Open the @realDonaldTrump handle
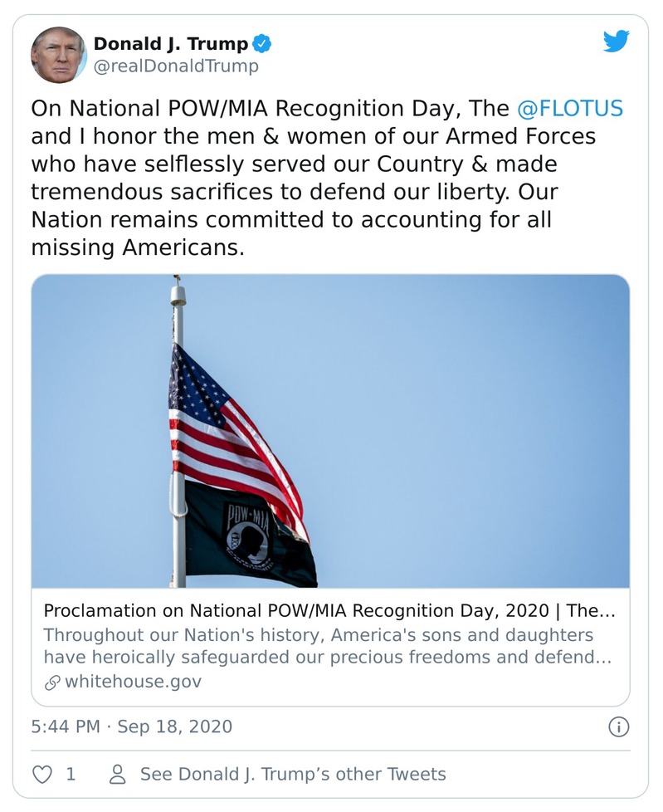663x812 pixels. coord(176,66)
